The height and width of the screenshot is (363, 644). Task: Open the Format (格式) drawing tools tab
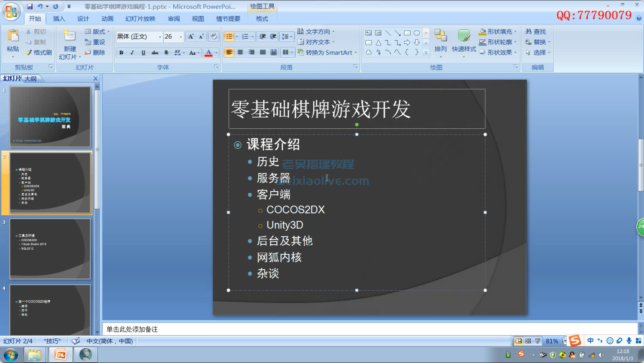[262, 19]
